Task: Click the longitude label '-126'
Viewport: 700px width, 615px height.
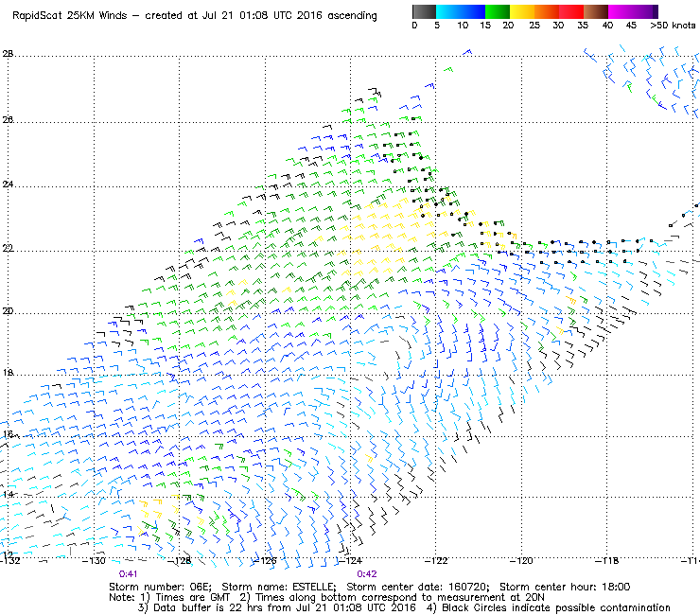Action: (265, 561)
